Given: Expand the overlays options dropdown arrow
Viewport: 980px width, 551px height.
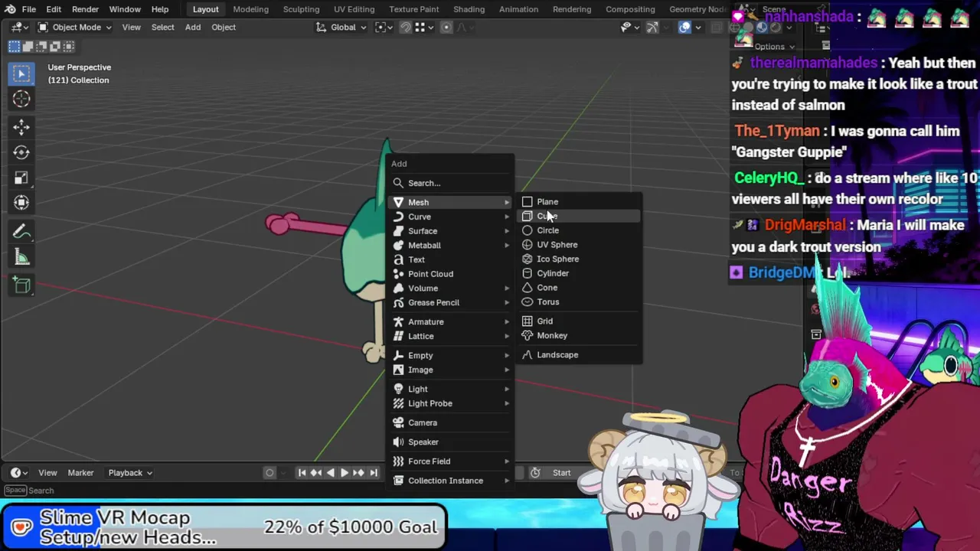Looking at the screenshot, I should pyautogui.click(x=697, y=28).
